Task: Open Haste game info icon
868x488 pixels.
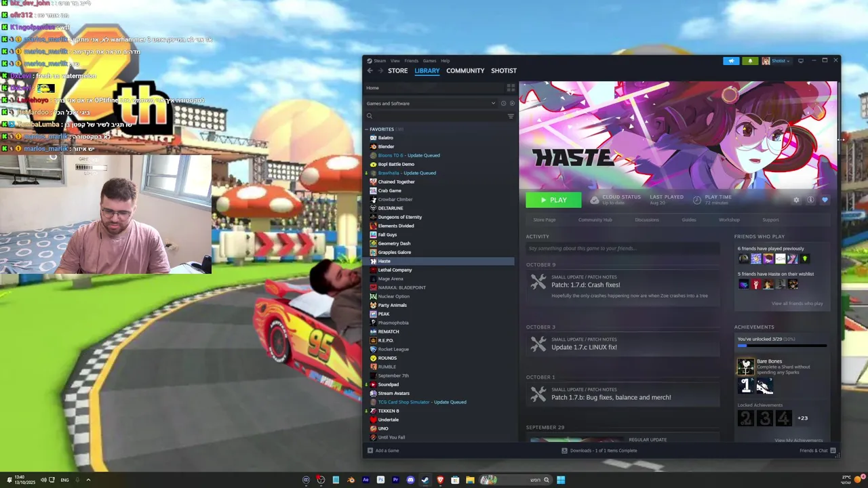Action: coord(810,200)
